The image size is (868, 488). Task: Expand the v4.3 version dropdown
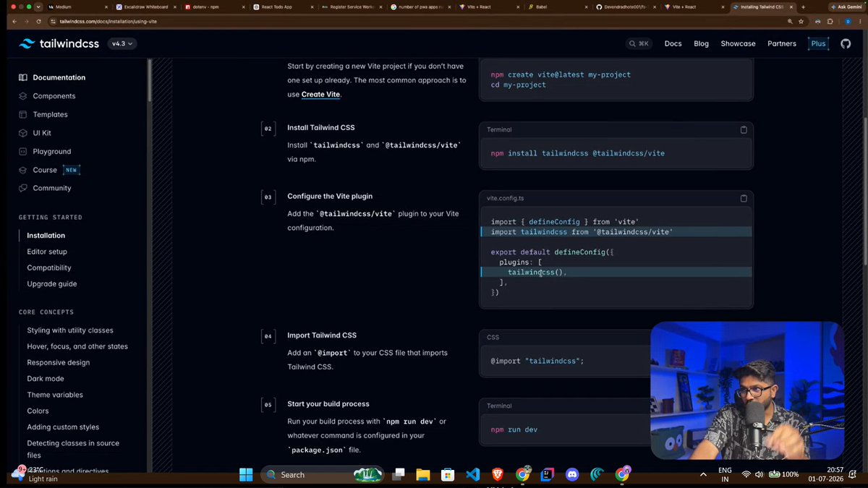tap(122, 43)
